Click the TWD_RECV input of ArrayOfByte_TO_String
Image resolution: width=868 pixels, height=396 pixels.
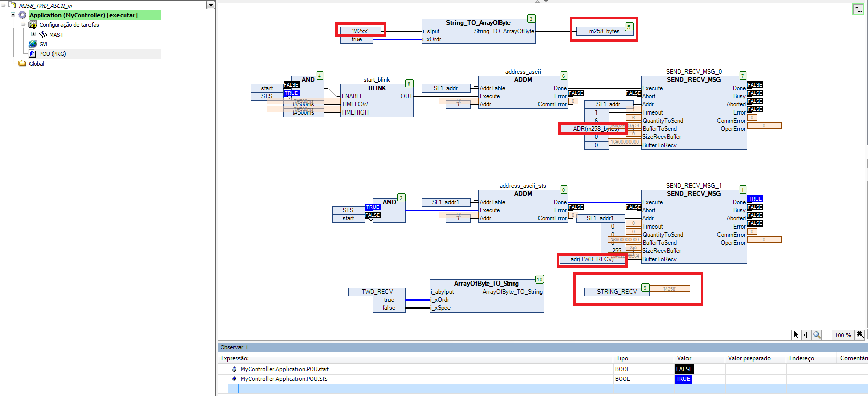[x=377, y=292]
